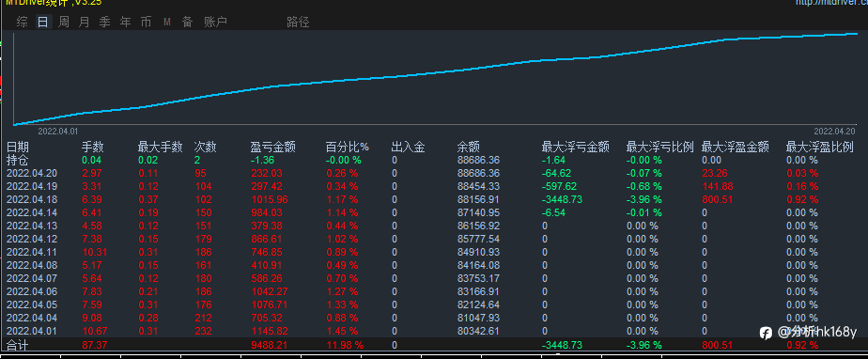Image resolution: width=868 pixels, height=359 pixels.
Task: Click the max lots value 0.37
Action: point(148,199)
